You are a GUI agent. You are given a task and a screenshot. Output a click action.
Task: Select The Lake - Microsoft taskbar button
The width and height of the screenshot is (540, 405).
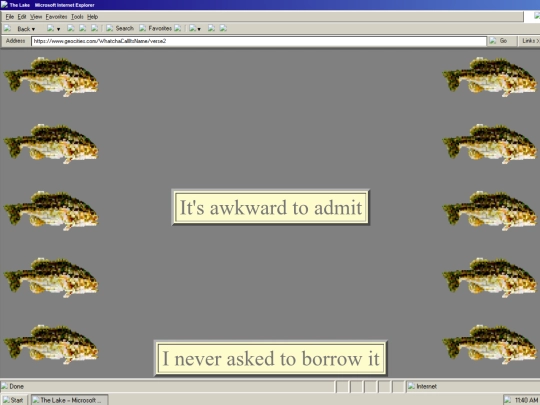pyautogui.click(x=70, y=400)
